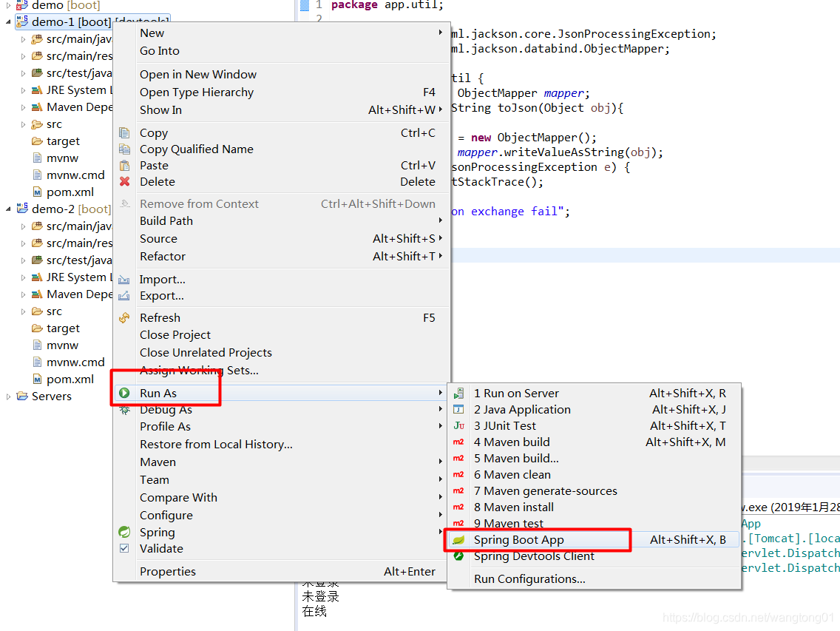Click the demo-1 project icon
840x631 pixels.
(x=22, y=21)
